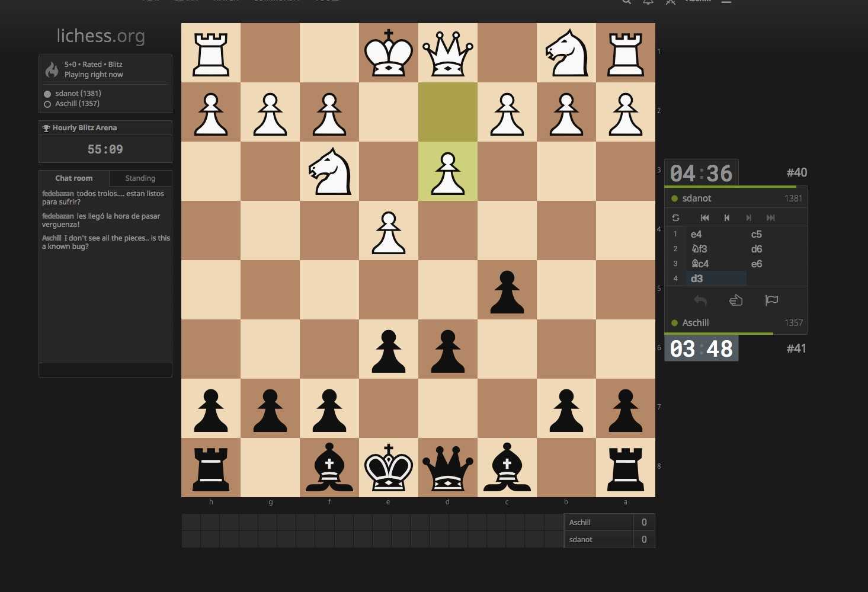
Task: Switch to the Chat room tab
Action: (74, 178)
